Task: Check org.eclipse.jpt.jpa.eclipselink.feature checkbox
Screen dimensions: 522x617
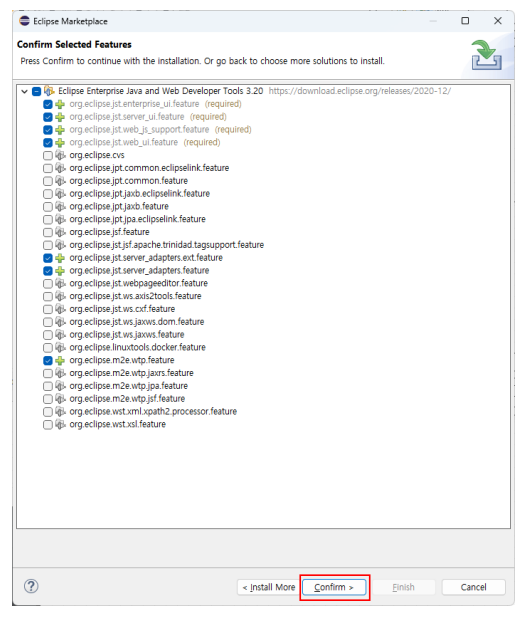Action: point(48,220)
